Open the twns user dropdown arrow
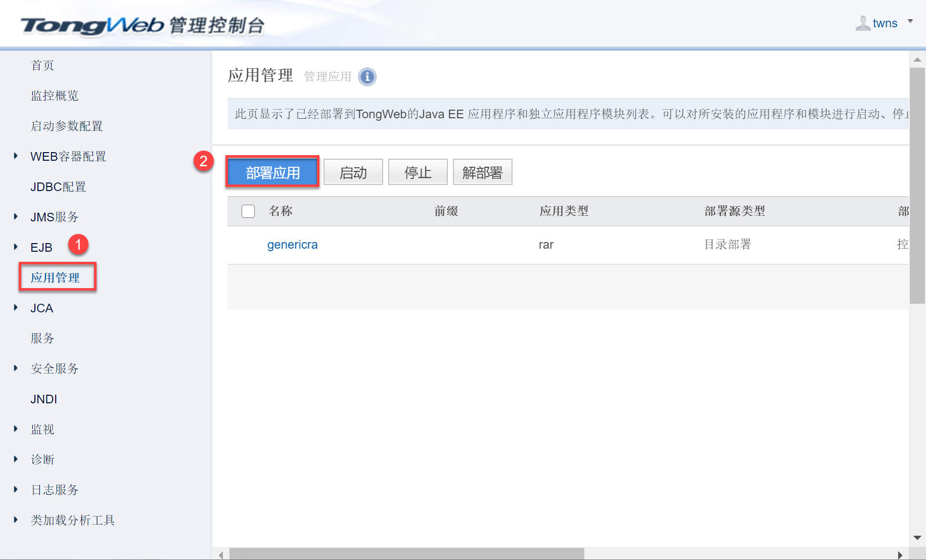This screenshot has height=560, width=926. (910, 21)
